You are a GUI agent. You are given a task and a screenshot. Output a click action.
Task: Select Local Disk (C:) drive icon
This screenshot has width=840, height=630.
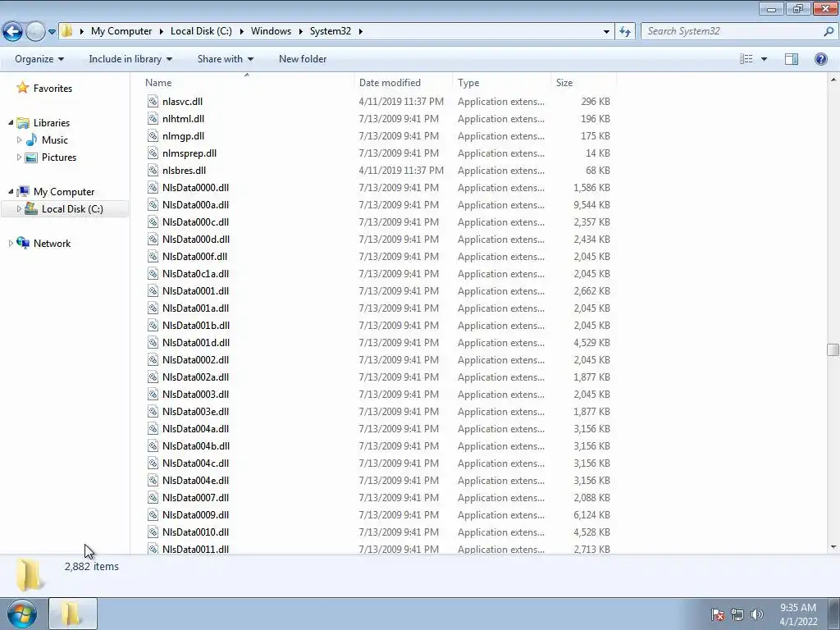[32, 208]
